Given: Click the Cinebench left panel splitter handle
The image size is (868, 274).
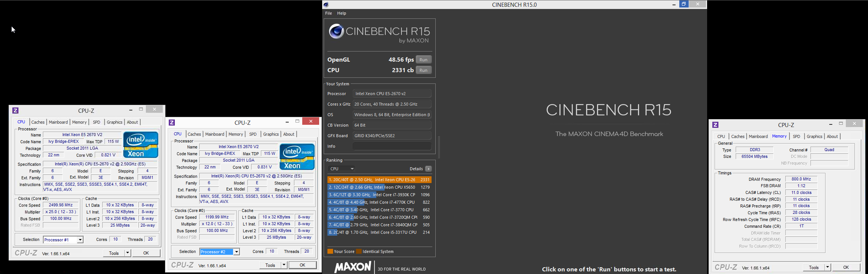Looking at the screenshot, I should tap(439, 147).
